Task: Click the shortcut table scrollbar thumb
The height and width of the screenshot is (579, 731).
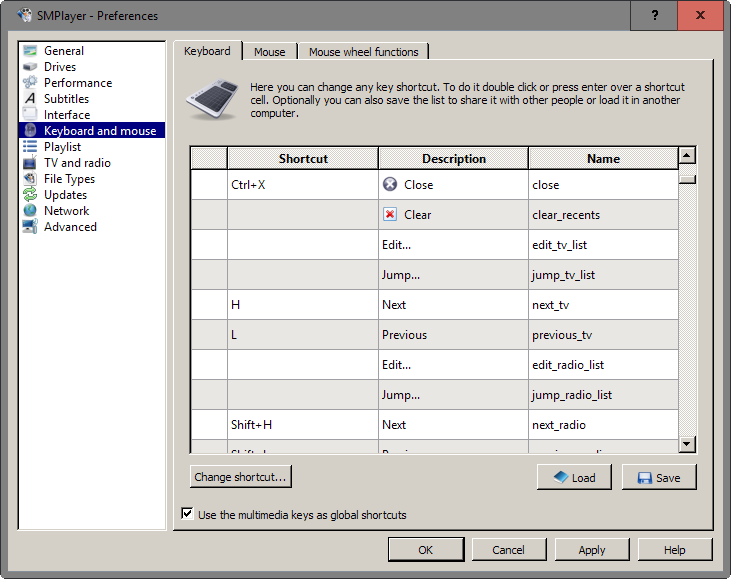Action: 687,179
